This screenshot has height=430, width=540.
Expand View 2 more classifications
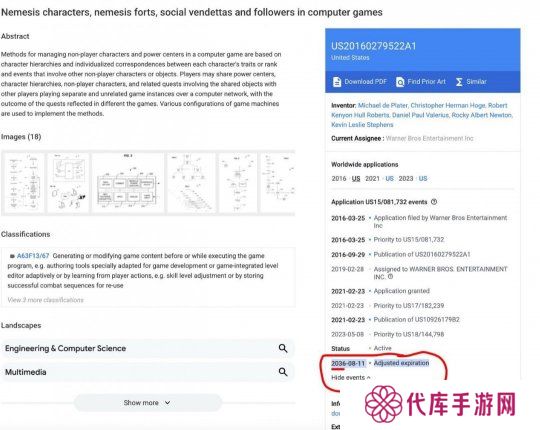pos(45,300)
